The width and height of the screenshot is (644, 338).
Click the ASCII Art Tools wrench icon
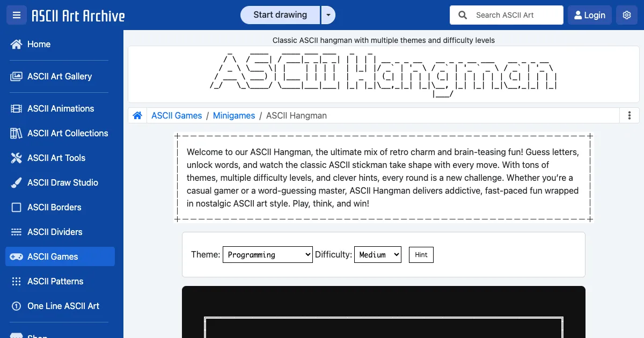pyautogui.click(x=16, y=158)
